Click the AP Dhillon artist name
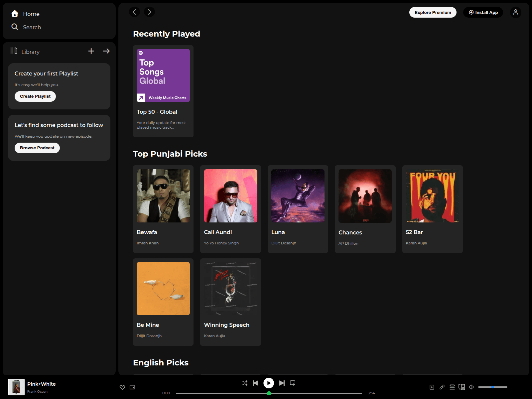The width and height of the screenshot is (532, 399). 348,243
